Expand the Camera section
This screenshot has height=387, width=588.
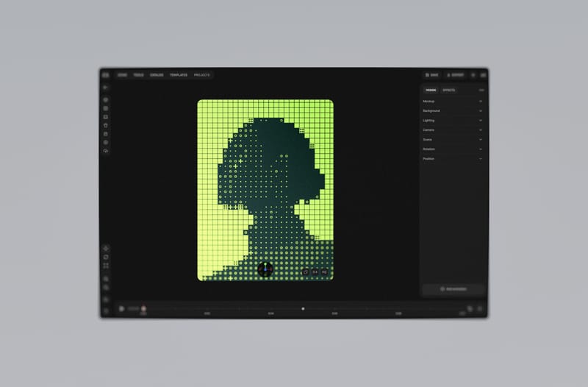tap(453, 130)
